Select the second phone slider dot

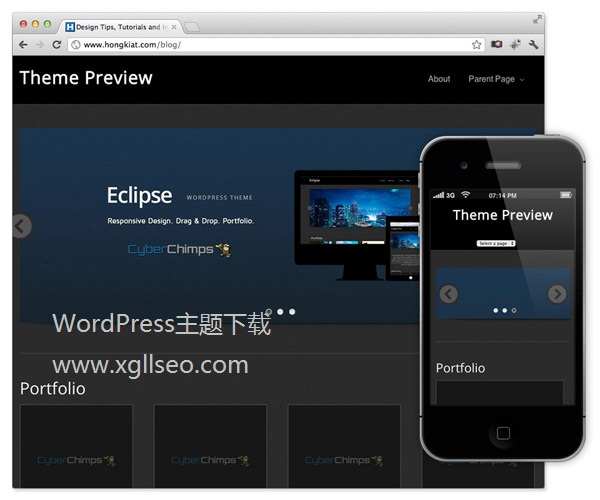point(505,310)
